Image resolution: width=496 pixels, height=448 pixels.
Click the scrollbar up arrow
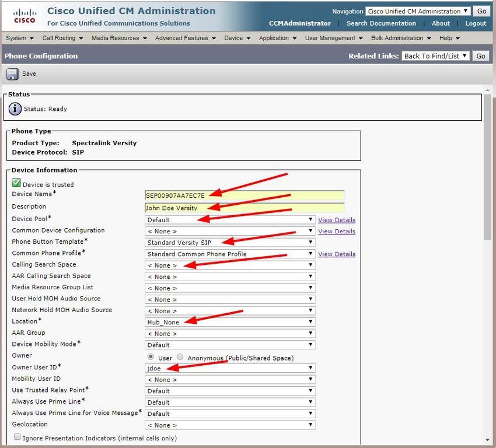coord(487,90)
